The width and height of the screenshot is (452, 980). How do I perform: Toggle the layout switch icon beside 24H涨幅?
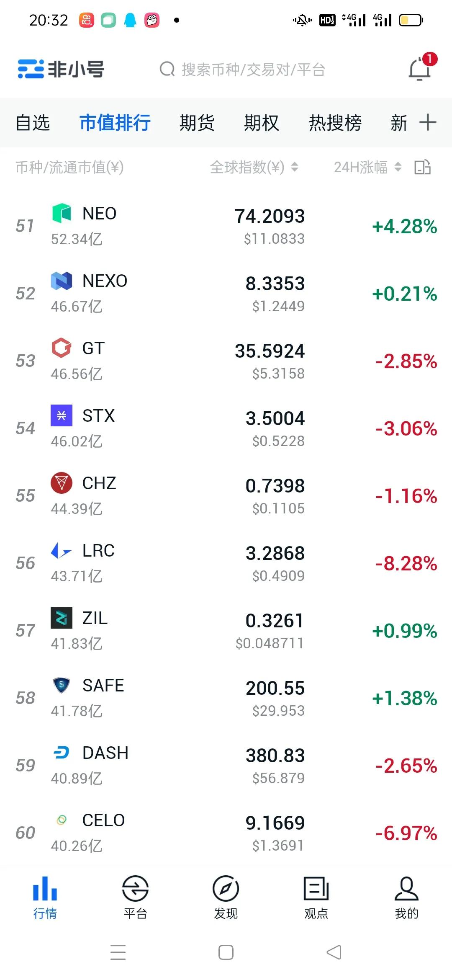click(423, 167)
